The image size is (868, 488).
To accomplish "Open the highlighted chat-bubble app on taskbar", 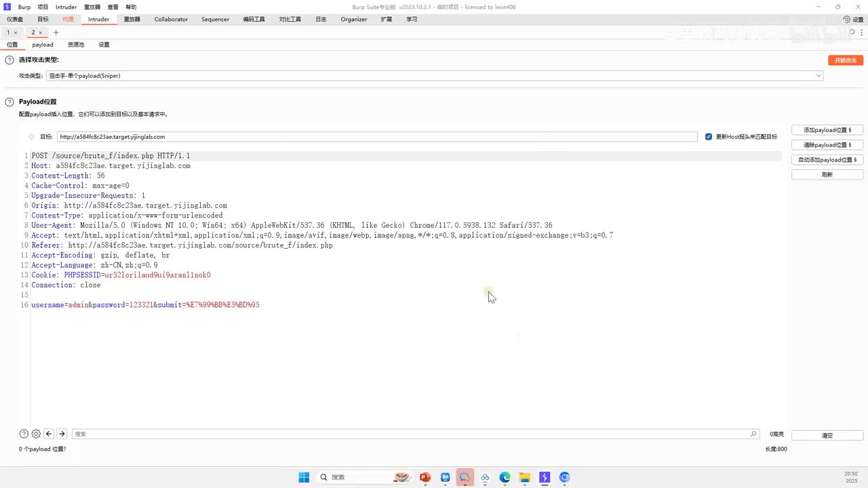I will (465, 477).
